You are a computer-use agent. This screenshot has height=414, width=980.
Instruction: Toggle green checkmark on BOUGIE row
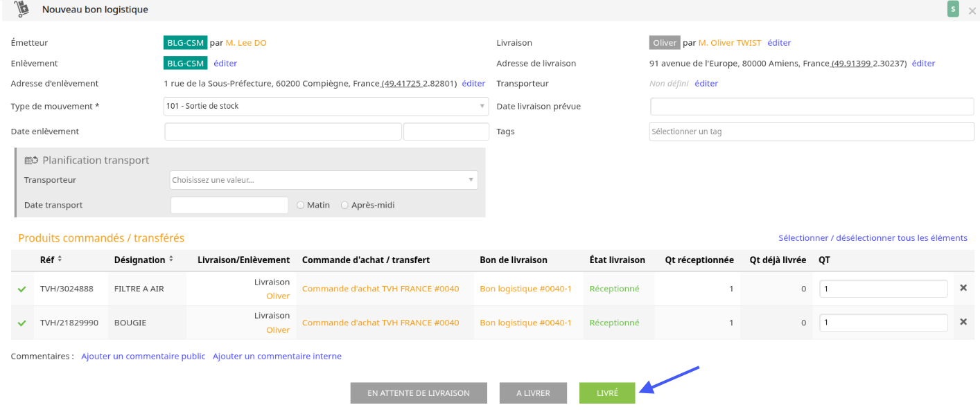tap(22, 323)
